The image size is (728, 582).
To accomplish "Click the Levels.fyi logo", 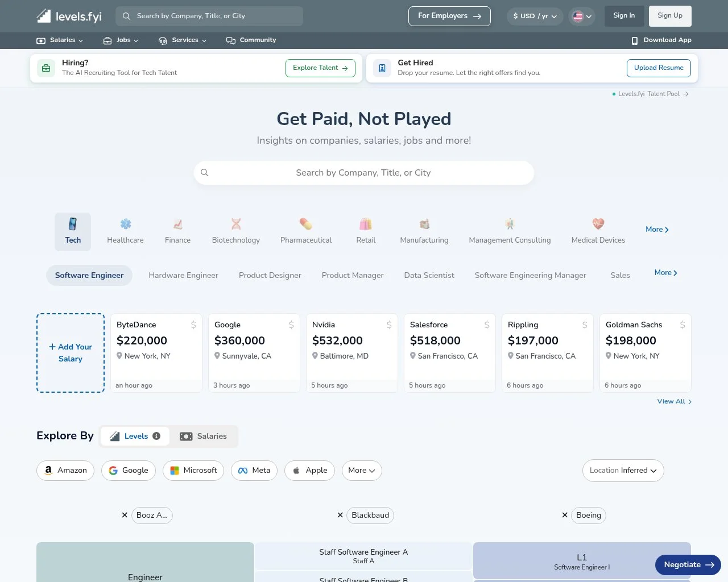I will pos(69,16).
